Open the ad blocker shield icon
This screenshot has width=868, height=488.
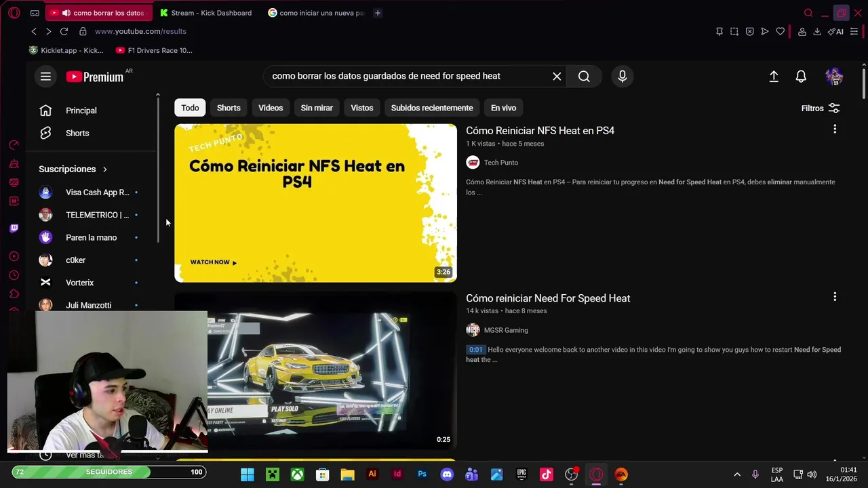coord(749,31)
